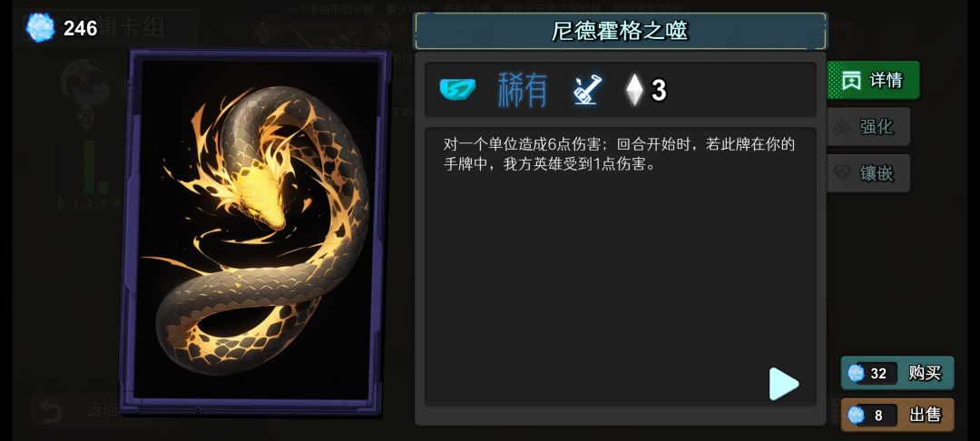The image size is (980, 441).
Task: Buy the card with the 购买 button
Action: pos(897,373)
